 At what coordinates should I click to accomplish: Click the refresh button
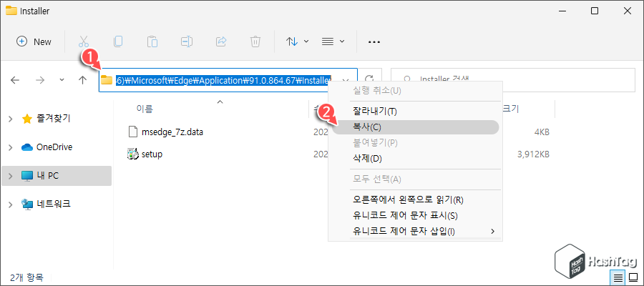pyautogui.click(x=369, y=79)
